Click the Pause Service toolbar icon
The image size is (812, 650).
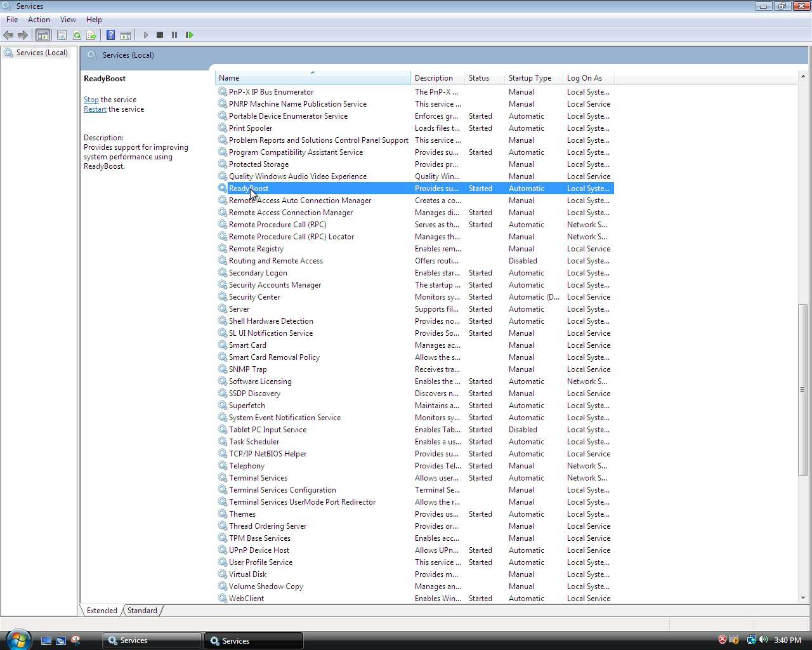pos(174,35)
